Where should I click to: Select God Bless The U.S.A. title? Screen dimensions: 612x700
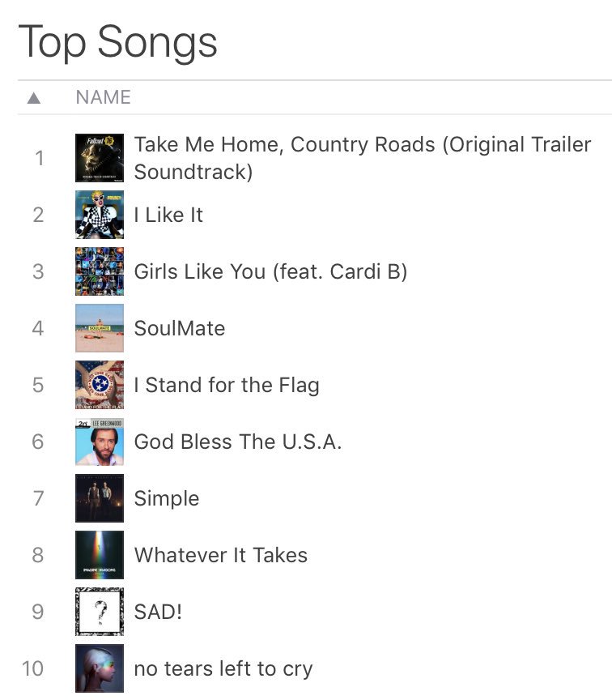coord(238,442)
